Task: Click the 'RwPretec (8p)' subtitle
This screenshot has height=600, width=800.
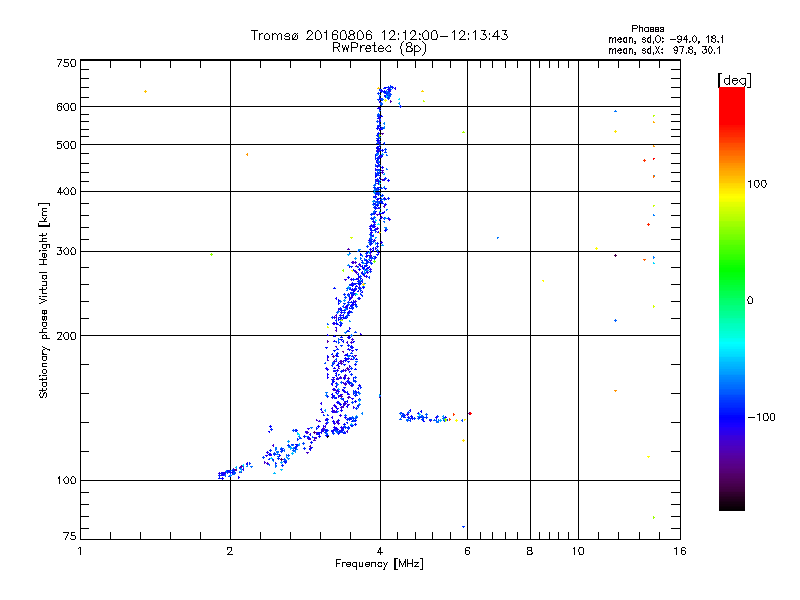Action: point(379,48)
